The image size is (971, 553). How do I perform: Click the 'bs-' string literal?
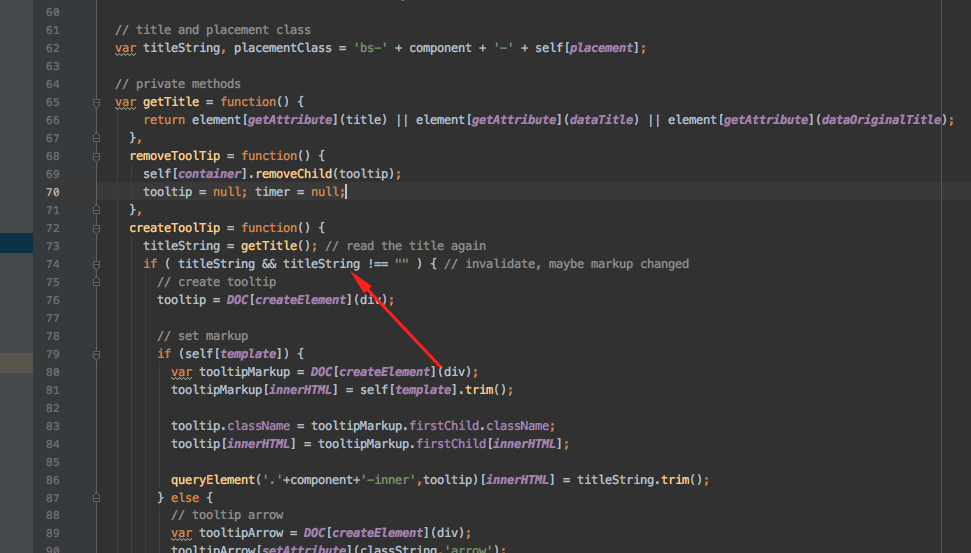(370, 48)
